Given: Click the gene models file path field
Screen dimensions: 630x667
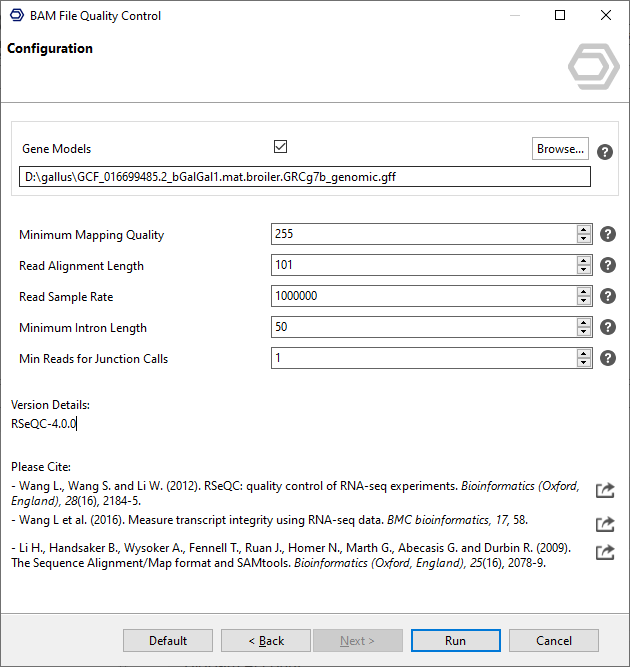Looking at the screenshot, I should [x=305, y=177].
